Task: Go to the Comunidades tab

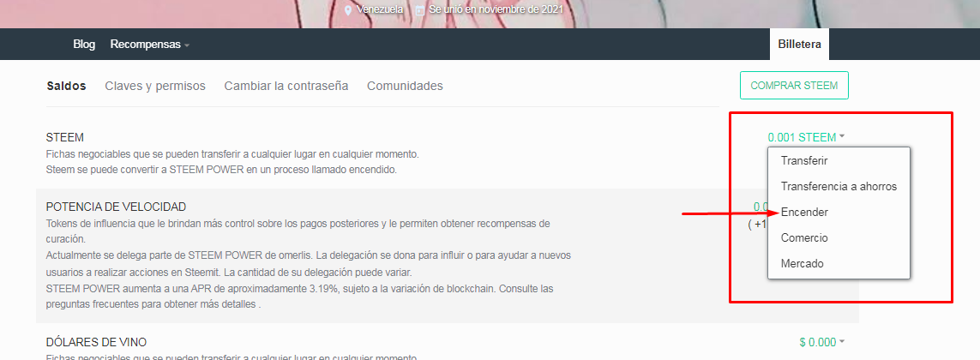Action: [405, 87]
